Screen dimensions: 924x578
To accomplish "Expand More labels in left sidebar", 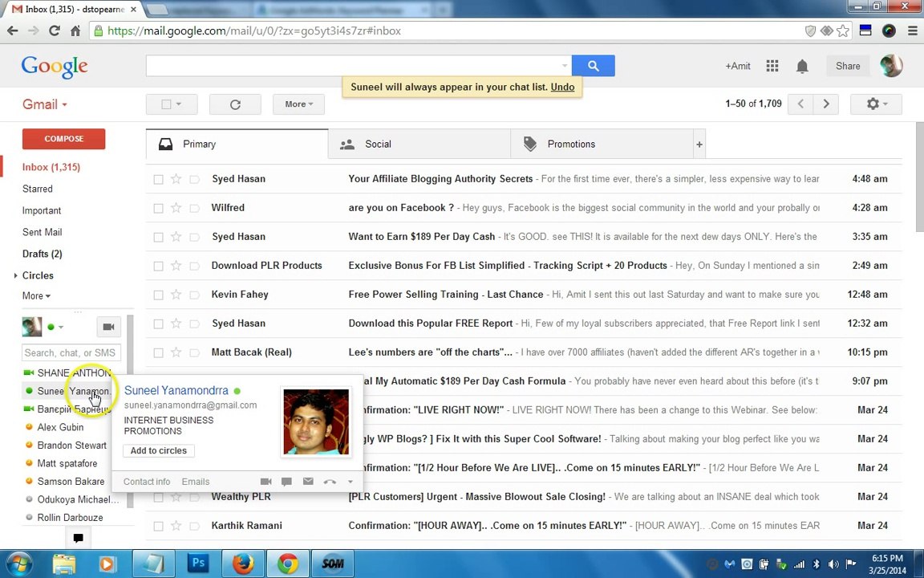I will tap(37, 296).
